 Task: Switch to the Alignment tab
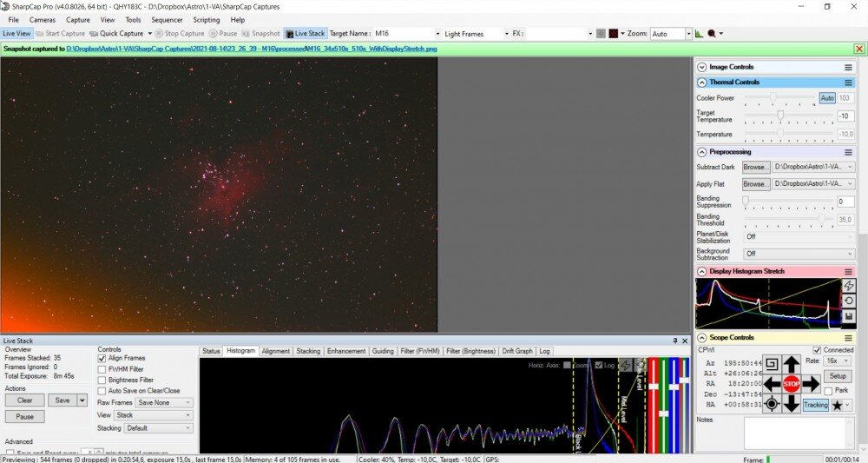tap(275, 351)
